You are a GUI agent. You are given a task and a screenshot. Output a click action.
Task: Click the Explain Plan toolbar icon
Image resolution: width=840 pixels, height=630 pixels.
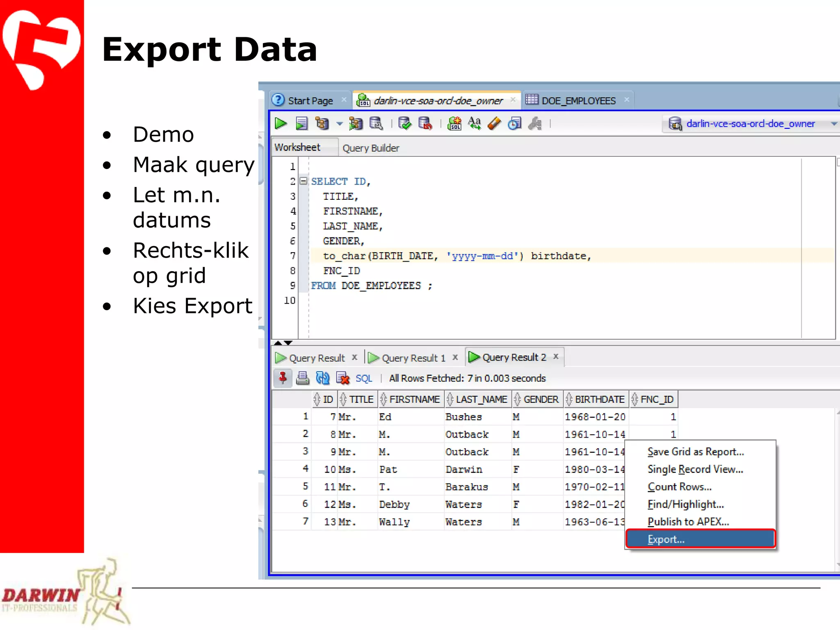pyautogui.click(x=322, y=123)
